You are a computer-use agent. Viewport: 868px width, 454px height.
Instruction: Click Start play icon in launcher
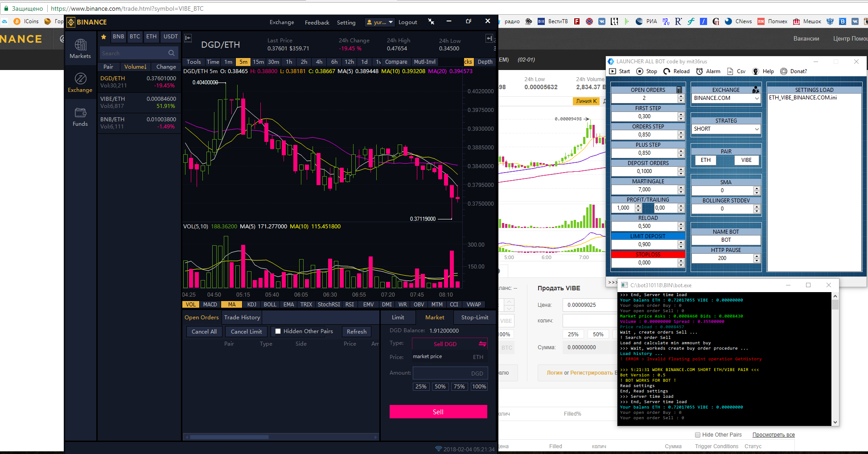pyautogui.click(x=613, y=71)
